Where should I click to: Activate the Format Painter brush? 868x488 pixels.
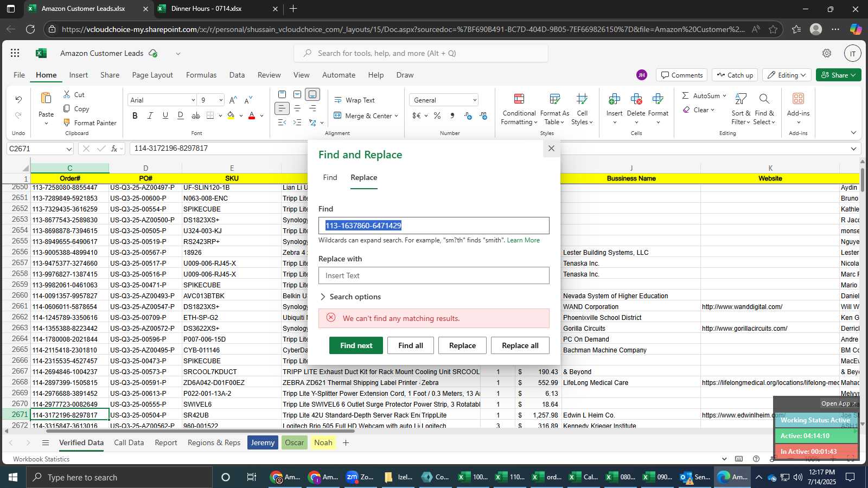[x=67, y=123]
